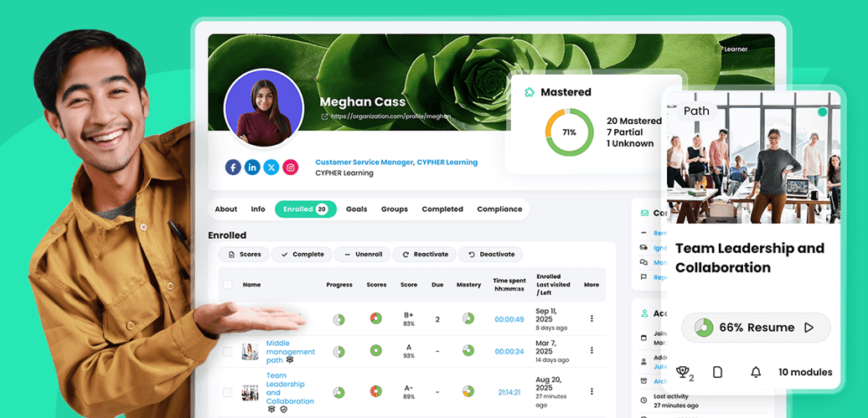Screen dimensions: 868x418
Task: Click the Mastery column header
Action: click(x=468, y=285)
